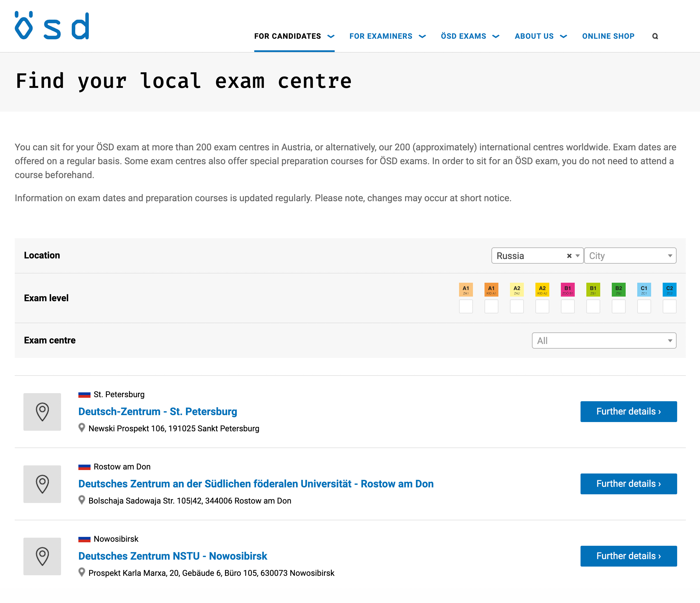Click the 'Rostow am Don' city label

tap(122, 467)
